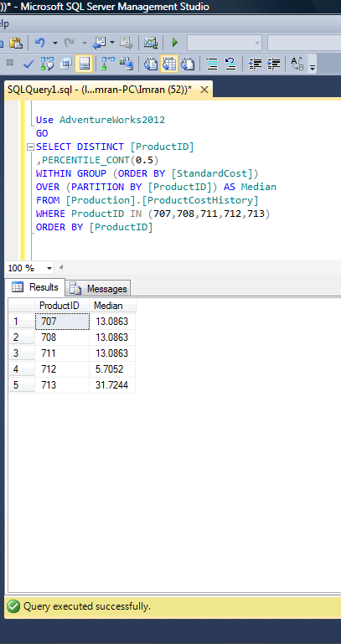This screenshot has height=644, width=341.
Task: Click the Redo arrow icon
Action: 70,43
